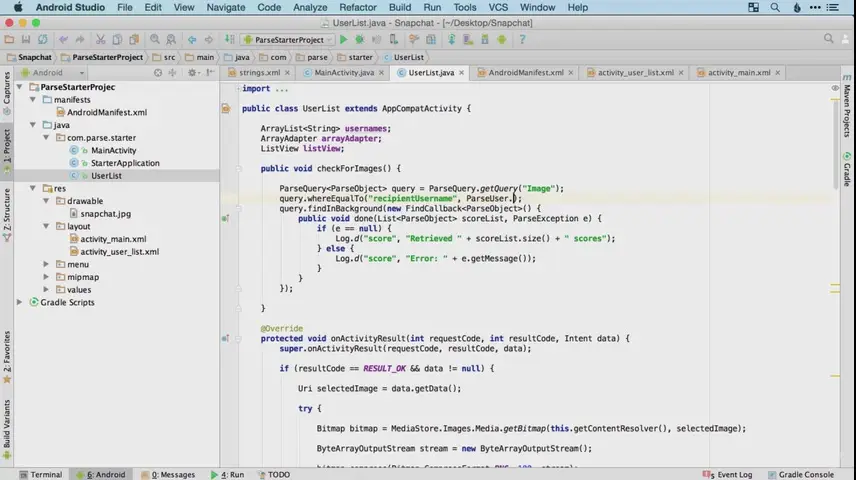The image size is (856, 480).
Task: Click the Open folder toolbar icon
Action: 9,39
